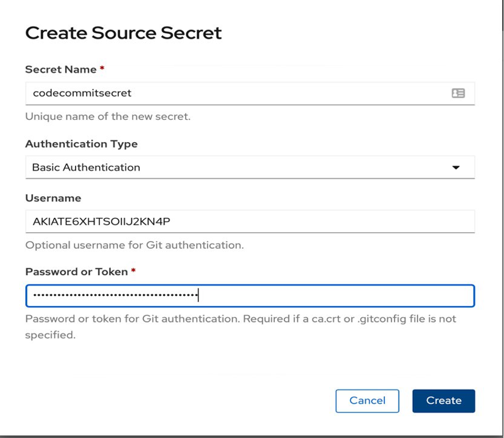504x438 pixels.
Task: Click the Password or Token label
Action: click(x=76, y=272)
